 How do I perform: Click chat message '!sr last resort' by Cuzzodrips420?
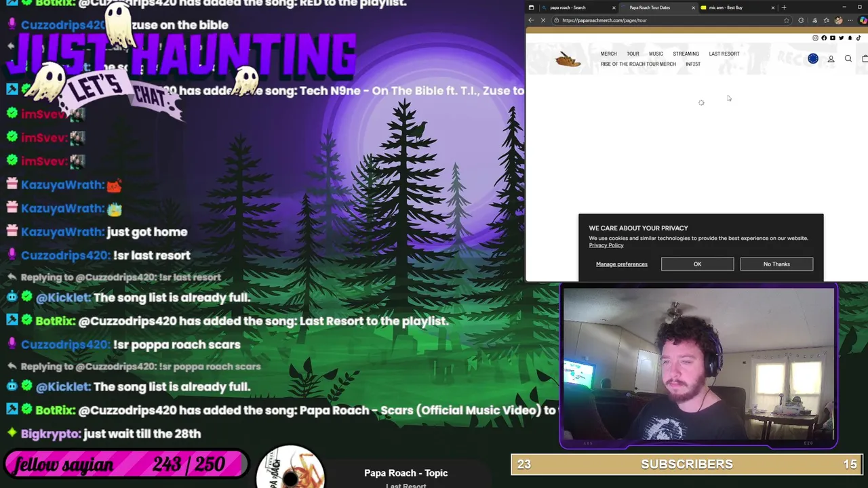click(x=152, y=256)
